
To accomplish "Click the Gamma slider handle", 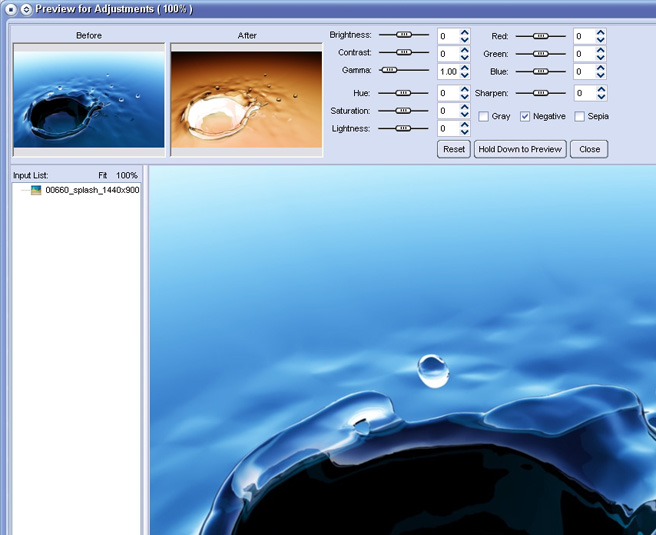I will 389,70.
